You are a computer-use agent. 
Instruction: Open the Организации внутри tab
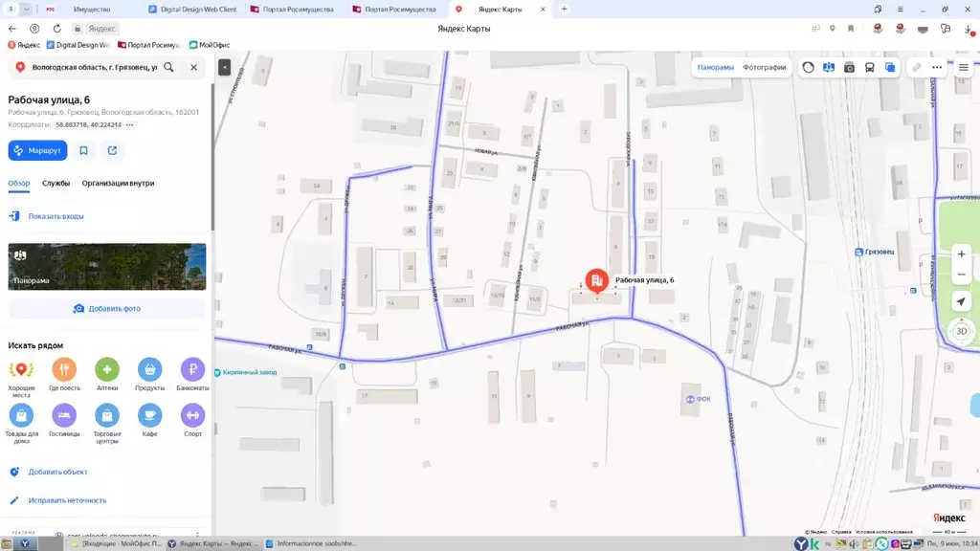118,183
